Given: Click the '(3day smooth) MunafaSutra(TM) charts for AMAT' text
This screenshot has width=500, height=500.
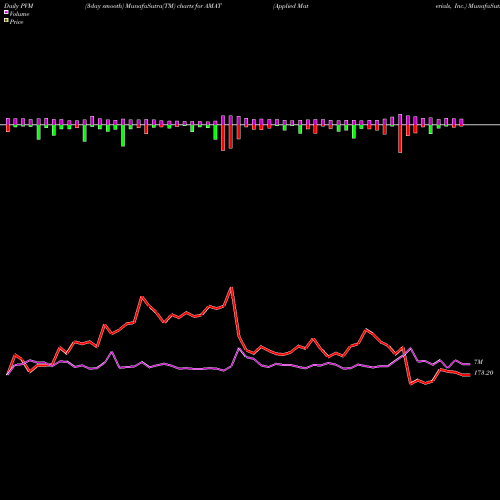Looking at the screenshot, I should [x=153, y=6].
